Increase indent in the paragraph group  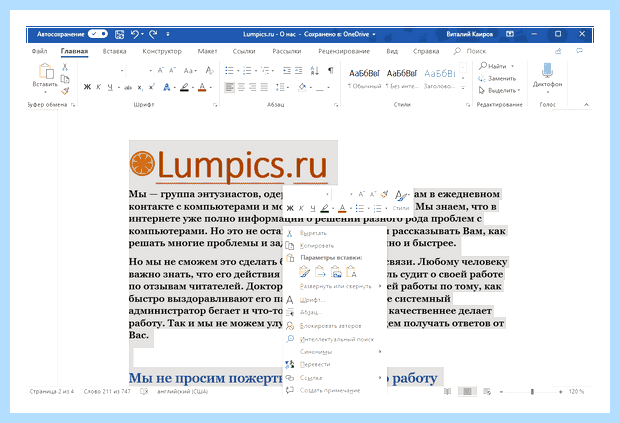[299, 70]
